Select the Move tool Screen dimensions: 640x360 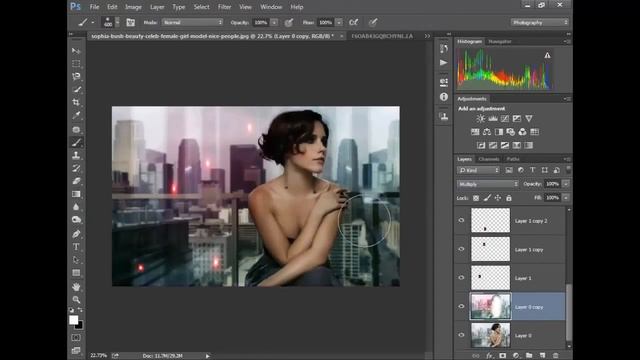pos(76,51)
